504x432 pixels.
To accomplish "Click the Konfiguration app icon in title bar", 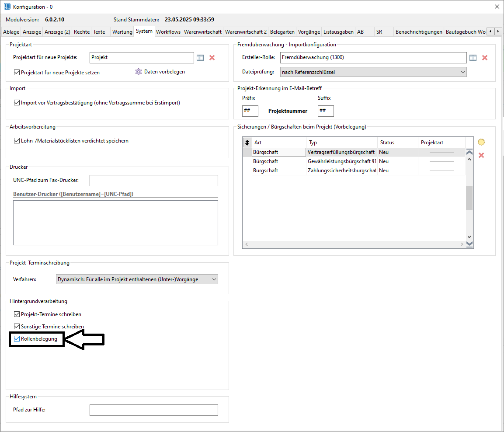I will tap(7, 7).
